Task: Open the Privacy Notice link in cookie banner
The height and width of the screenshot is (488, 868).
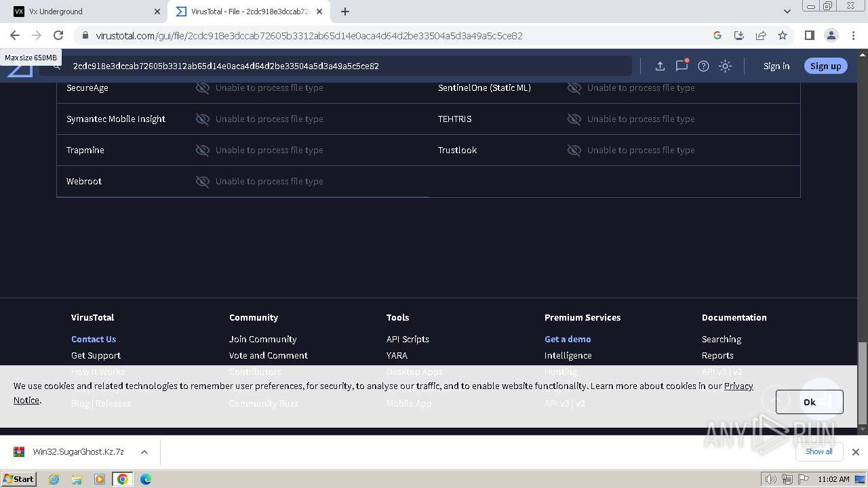Action: click(738, 386)
